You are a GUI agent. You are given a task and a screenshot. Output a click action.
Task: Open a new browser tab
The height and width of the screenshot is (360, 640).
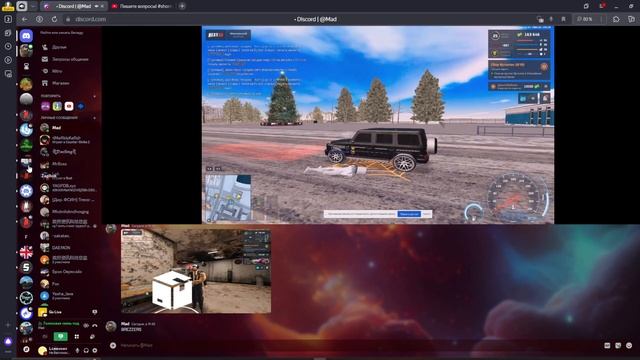click(182, 6)
